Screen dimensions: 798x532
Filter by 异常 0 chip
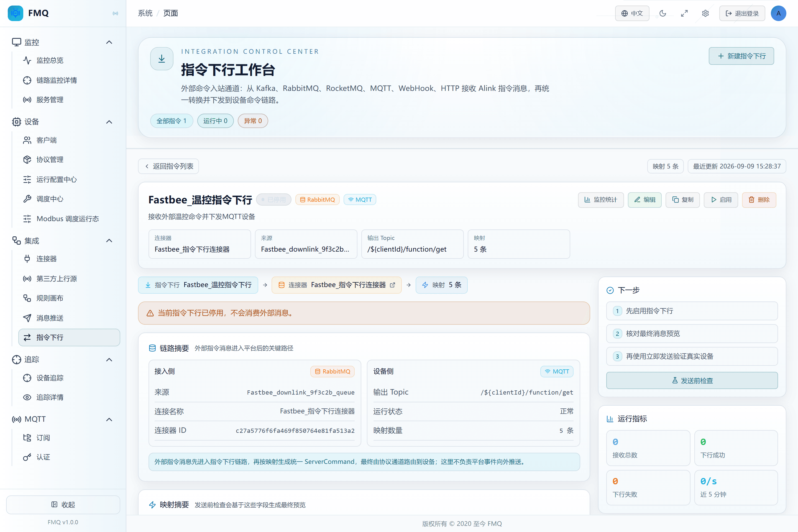[253, 121]
